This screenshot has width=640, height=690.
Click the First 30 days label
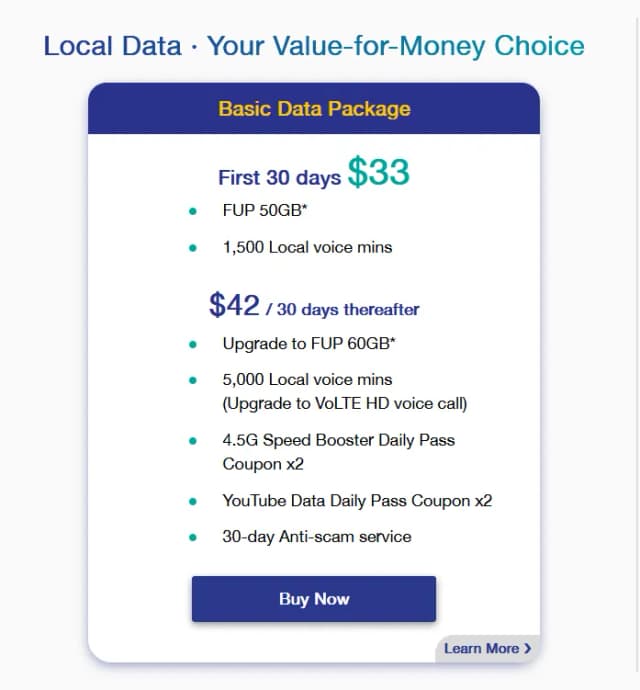(x=280, y=178)
